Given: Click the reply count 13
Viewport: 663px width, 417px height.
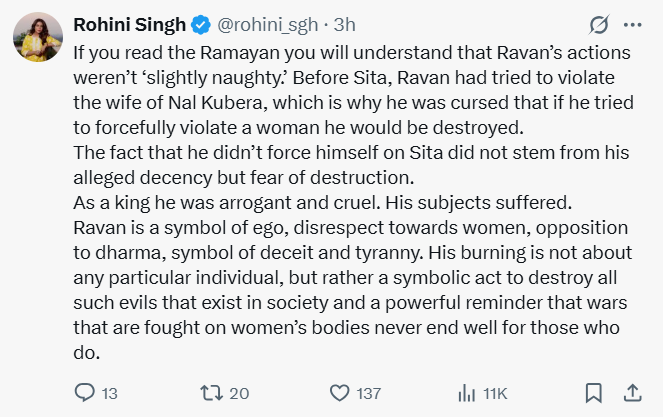Looking at the screenshot, I should (110, 393).
